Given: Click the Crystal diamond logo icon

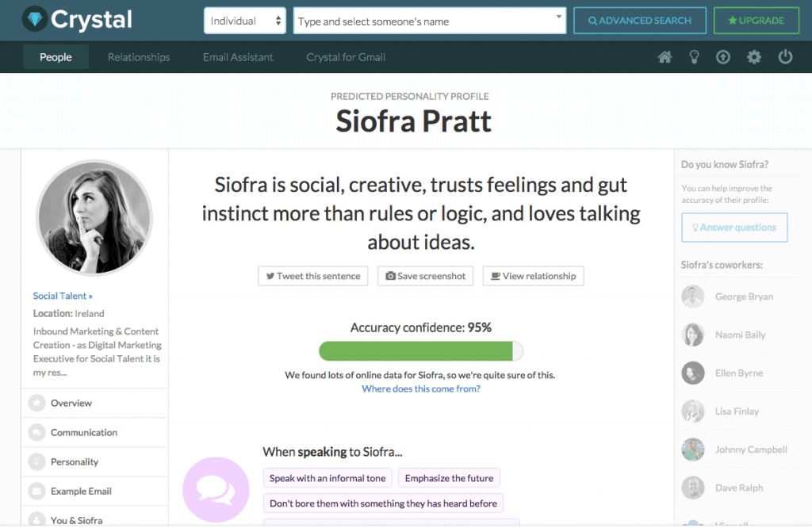Looking at the screenshot, I should (35, 19).
